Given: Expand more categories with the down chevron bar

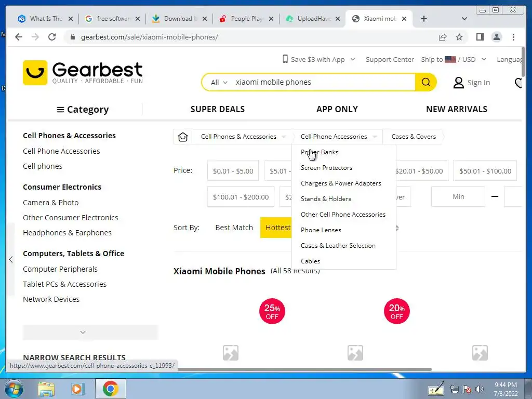Looking at the screenshot, I should (x=90, y=332).
